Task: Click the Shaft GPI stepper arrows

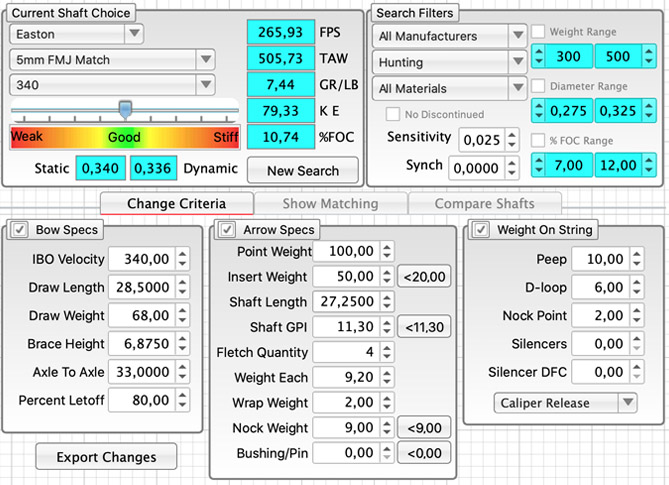Action: tap(387, 326)
